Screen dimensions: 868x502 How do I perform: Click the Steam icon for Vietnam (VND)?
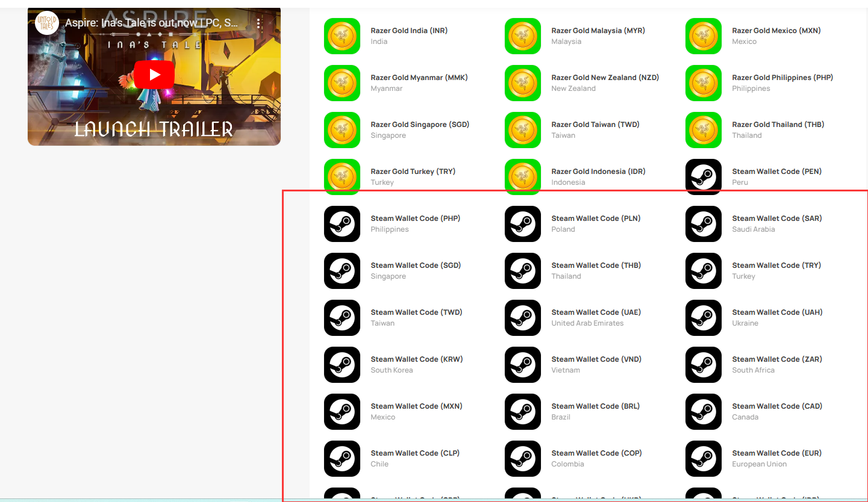523,365
